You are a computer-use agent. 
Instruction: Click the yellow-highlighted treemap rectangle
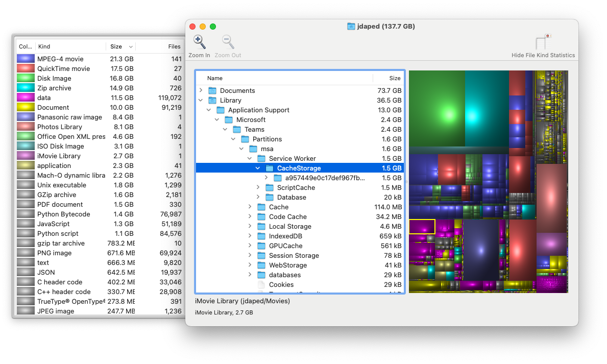422,227
